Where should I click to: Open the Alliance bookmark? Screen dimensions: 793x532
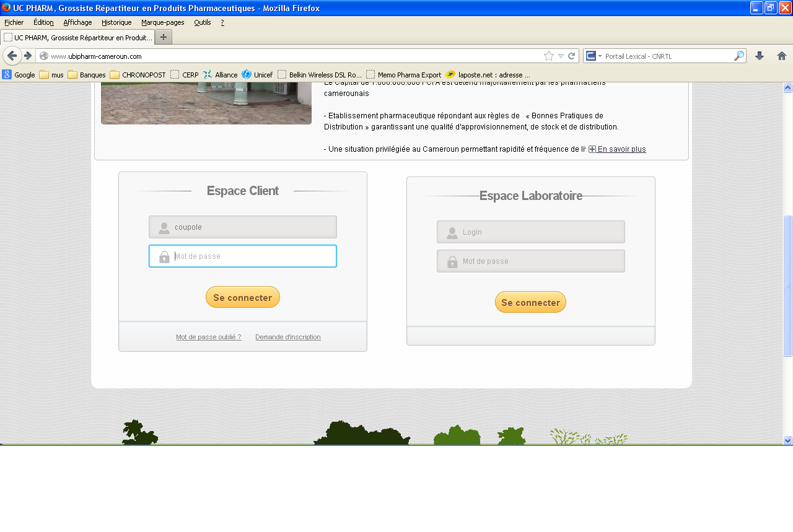pos(220,74)
